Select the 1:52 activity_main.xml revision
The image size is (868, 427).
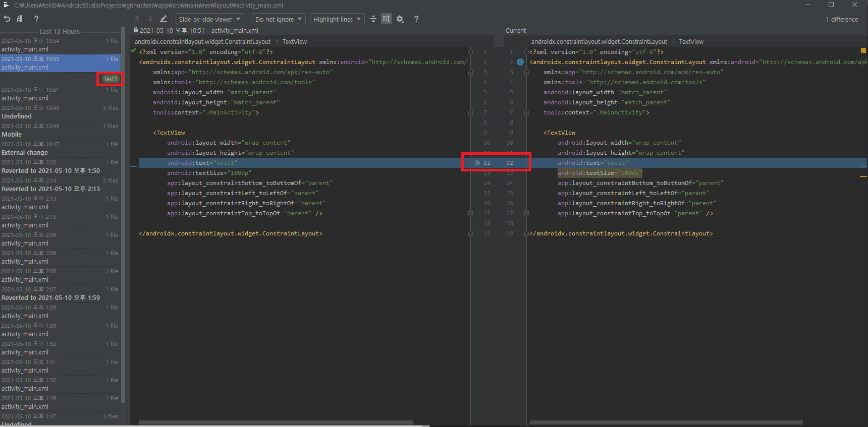[60, 348]
